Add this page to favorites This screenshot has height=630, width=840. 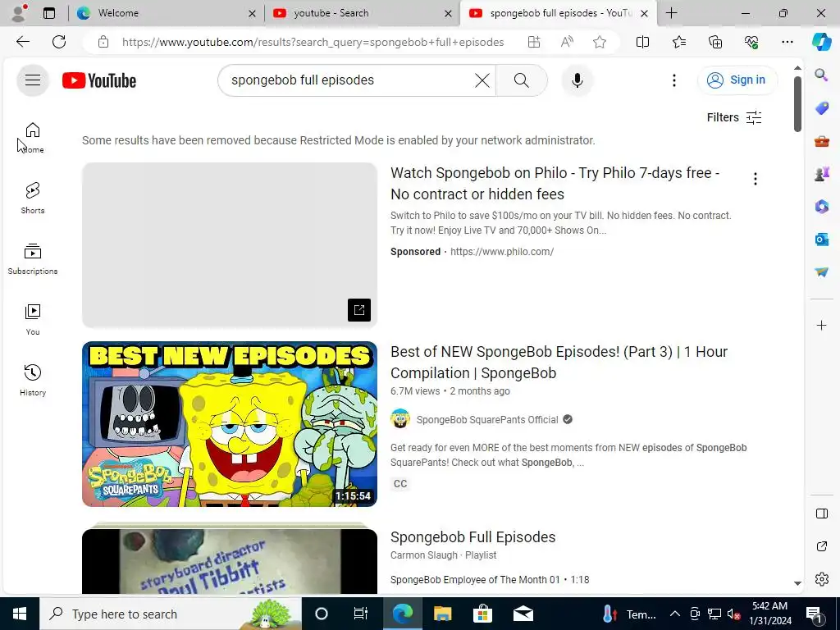(x=600, y=42)
